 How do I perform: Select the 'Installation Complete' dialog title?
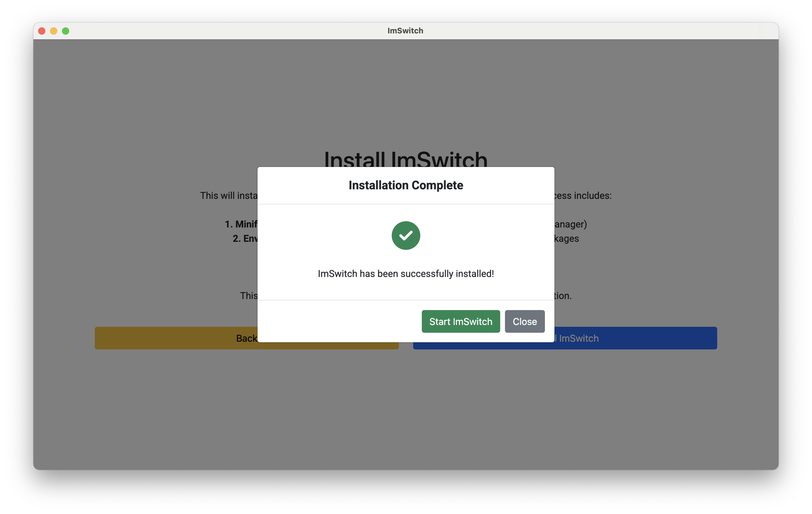point(406,185)
